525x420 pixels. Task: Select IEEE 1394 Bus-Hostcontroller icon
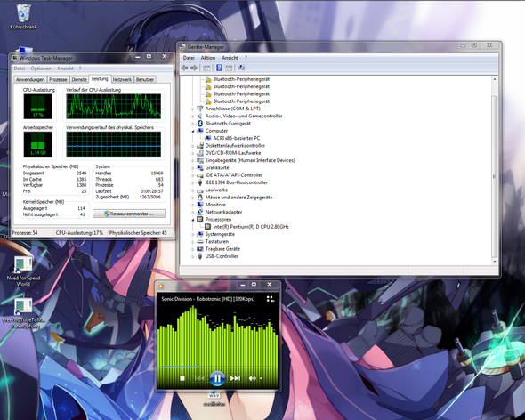pos(200,182)
